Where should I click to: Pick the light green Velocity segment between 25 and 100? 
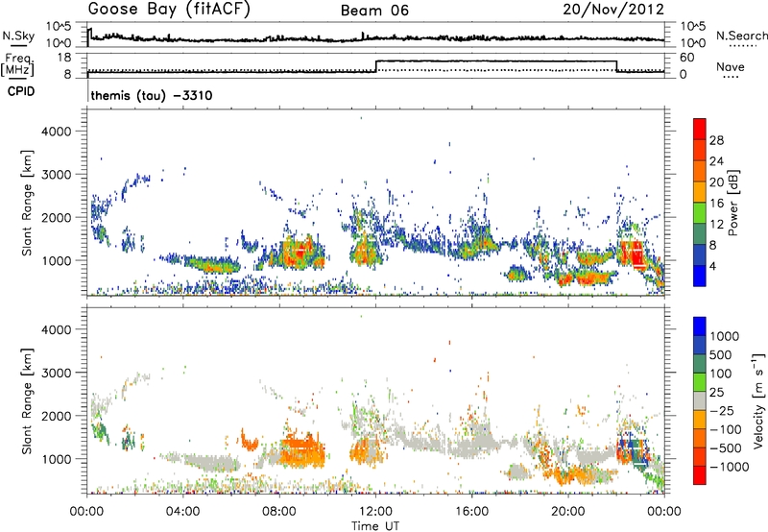(700, 382)
